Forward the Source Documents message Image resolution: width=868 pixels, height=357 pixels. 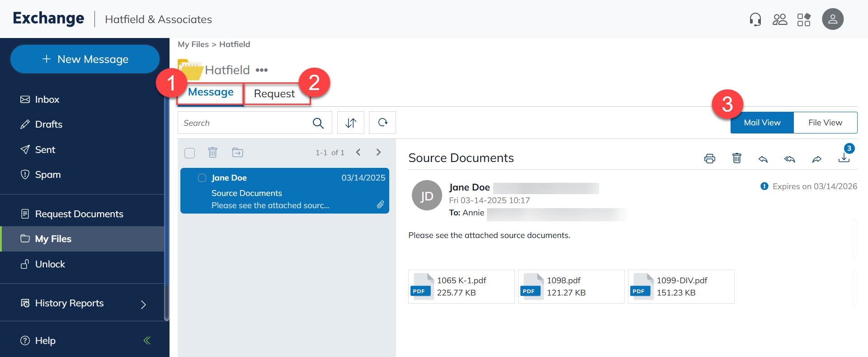tap(816, 159)
